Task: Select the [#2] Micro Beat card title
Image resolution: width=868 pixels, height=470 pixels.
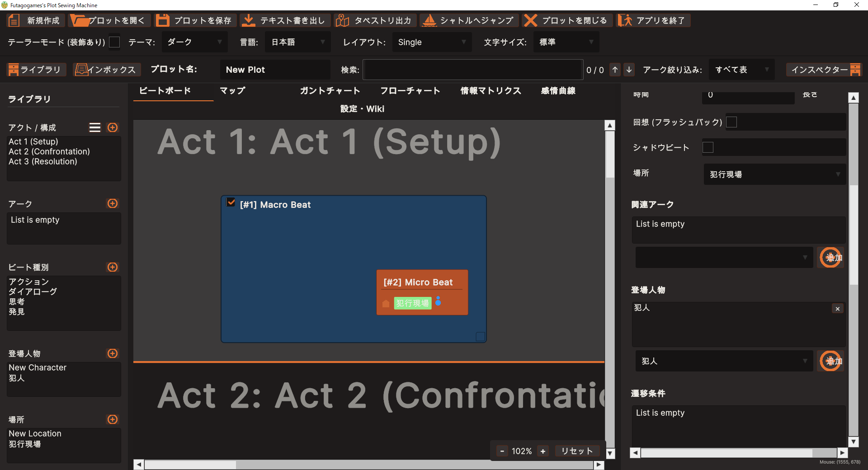Action: pyautogui.click(x=418, y=282)
